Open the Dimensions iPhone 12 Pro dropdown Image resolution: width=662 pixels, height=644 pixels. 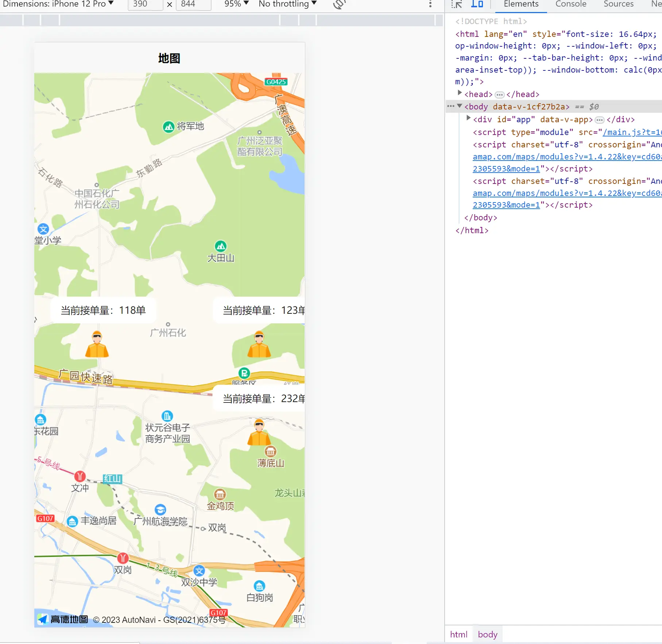pyautogui.click(x=58, y=4)
